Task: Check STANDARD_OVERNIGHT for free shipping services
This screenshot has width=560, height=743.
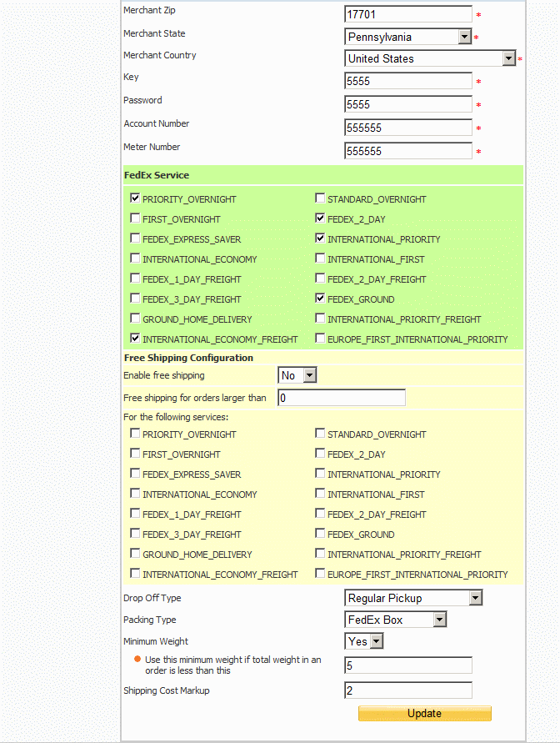Action: 320,433
